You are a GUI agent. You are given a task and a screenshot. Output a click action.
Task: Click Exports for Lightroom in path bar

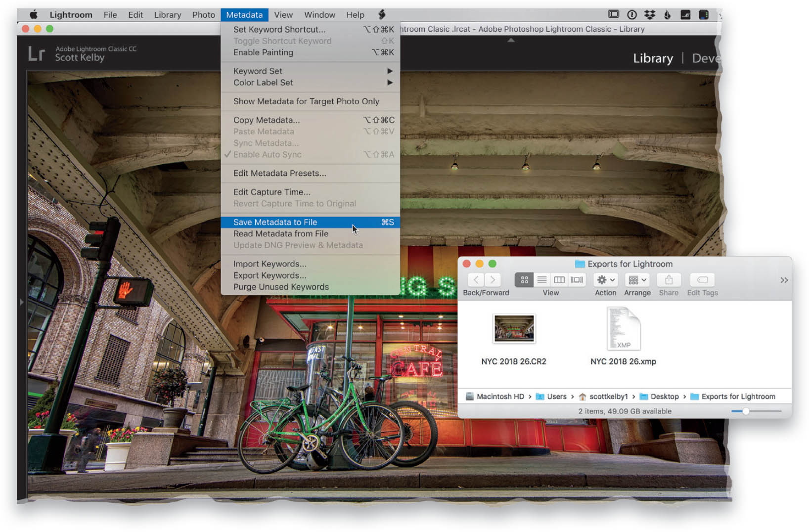[x=733, y=397]
